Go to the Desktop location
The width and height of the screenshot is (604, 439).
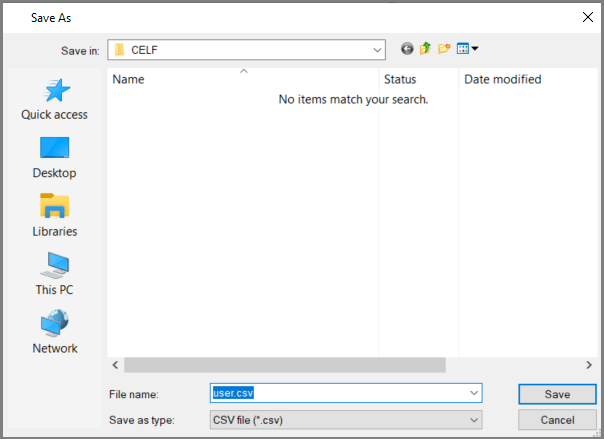(55, 158)
